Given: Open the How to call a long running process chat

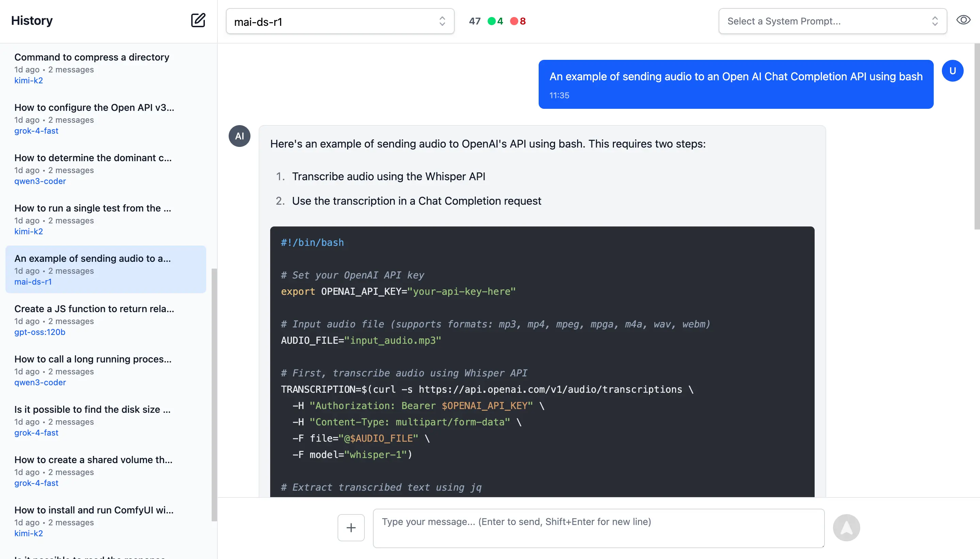Looking at the screenshot, I should point(105,370).
